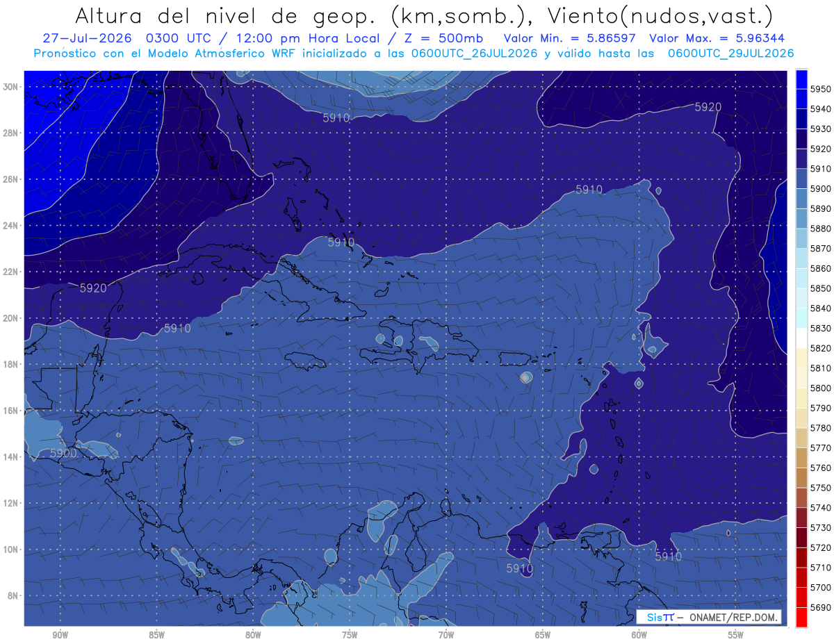Click the initialization time "0600UTC_26JUL2026"
This screenshot has height=644, width=834.
473,53
